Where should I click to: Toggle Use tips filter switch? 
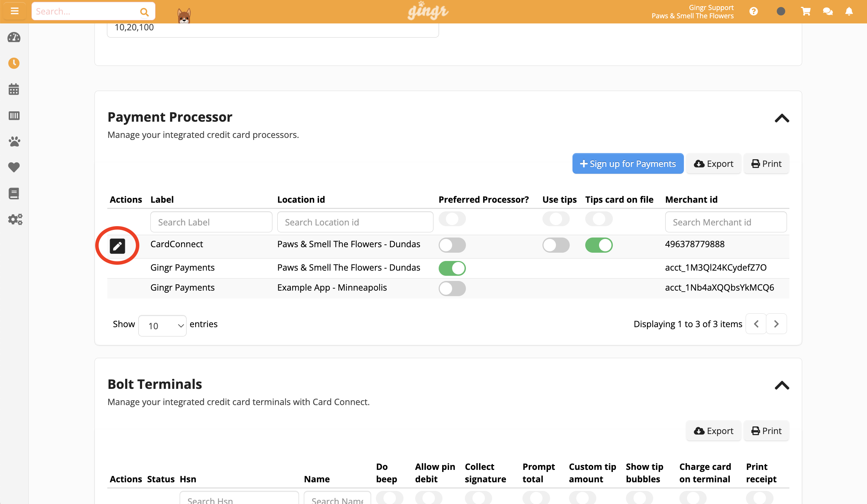tap(556, 219)
